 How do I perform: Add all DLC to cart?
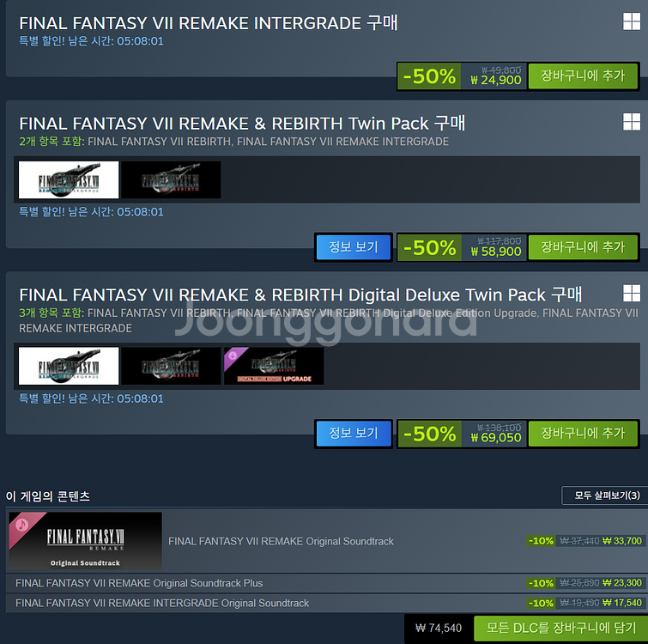(560, 628)
